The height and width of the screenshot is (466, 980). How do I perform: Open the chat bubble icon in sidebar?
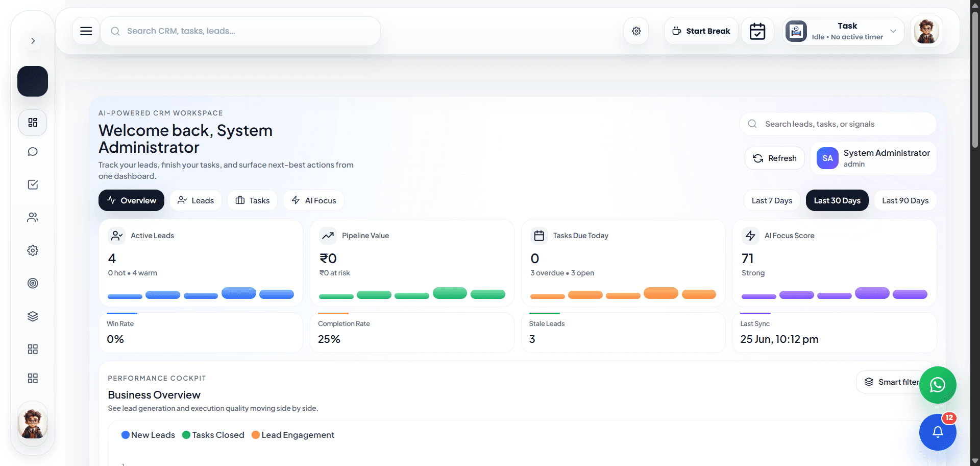[x=33, y=152]
